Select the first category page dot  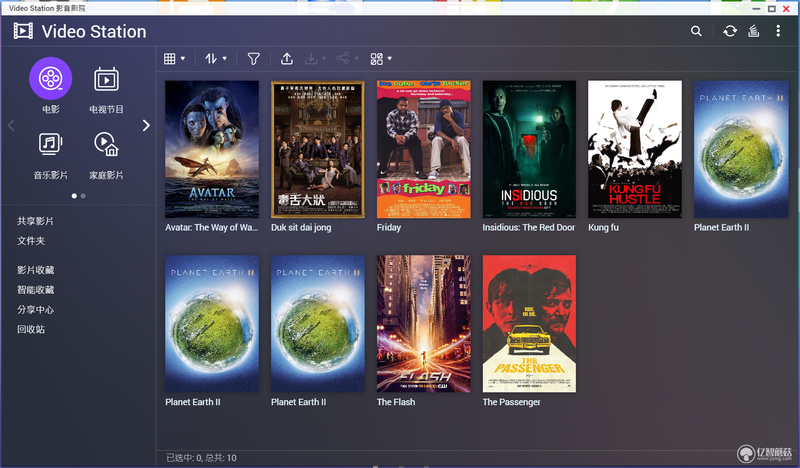tap(74, 196)
